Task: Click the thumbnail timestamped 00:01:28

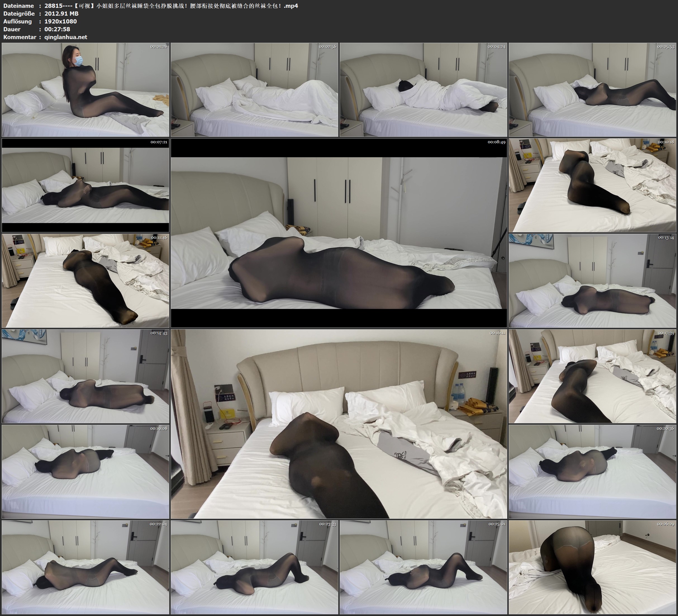Action: [85, 90]
